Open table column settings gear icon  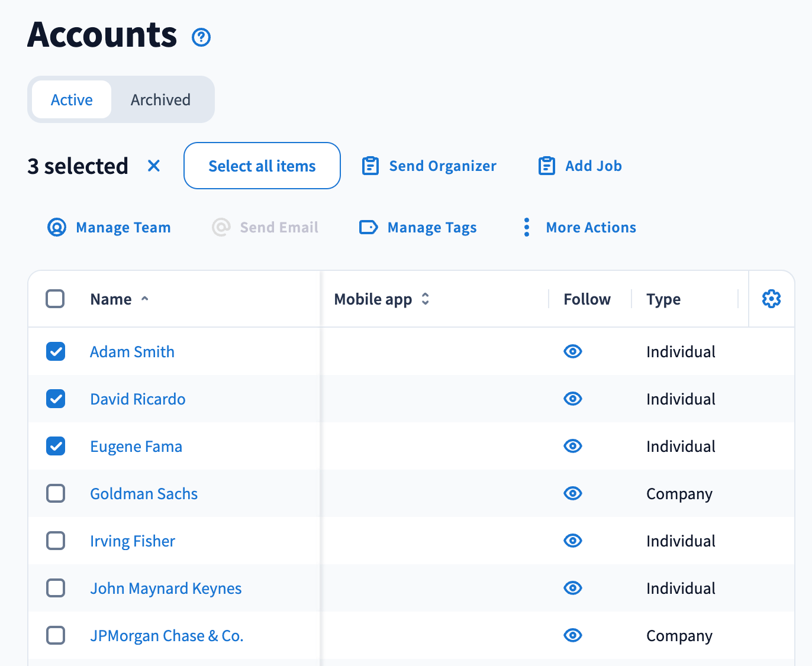click(771, 299)
